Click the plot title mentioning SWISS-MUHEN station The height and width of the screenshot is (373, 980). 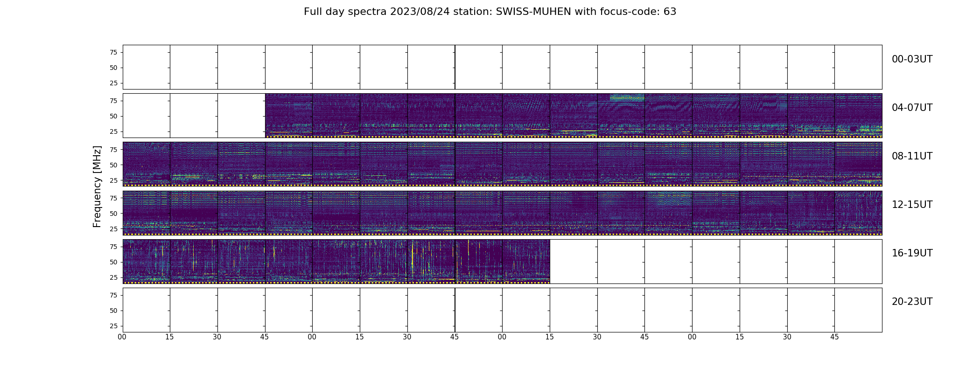coord(490,12)
